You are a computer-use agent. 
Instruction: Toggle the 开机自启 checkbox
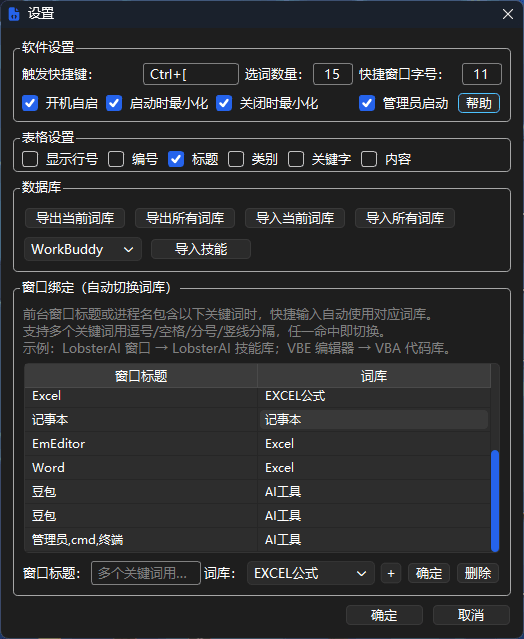point(30,104)
